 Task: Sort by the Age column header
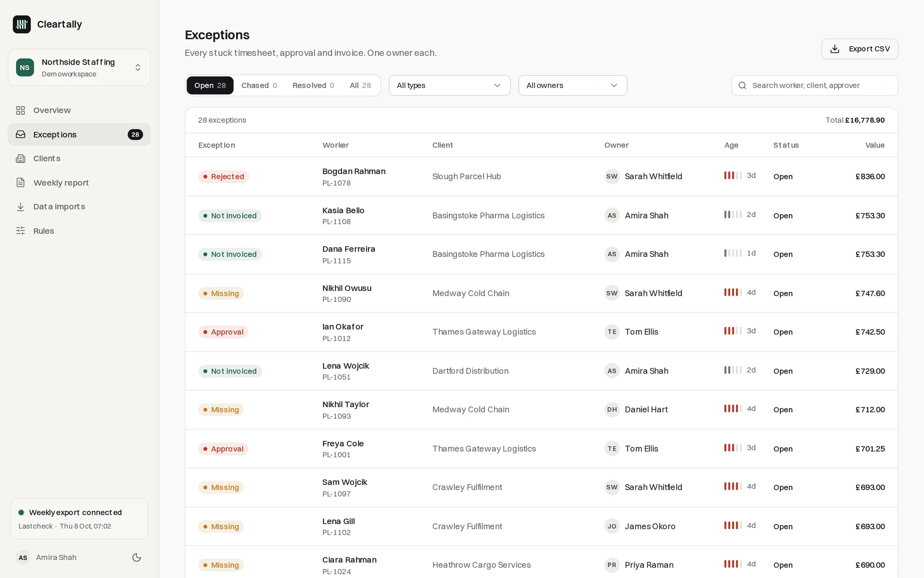731,145
